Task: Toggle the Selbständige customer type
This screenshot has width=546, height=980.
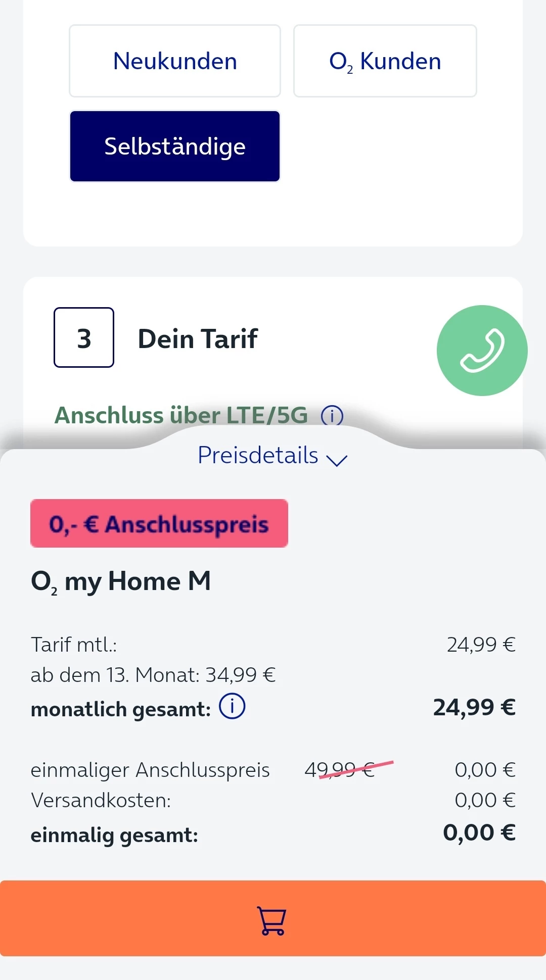Action: [x=175, y=146]
